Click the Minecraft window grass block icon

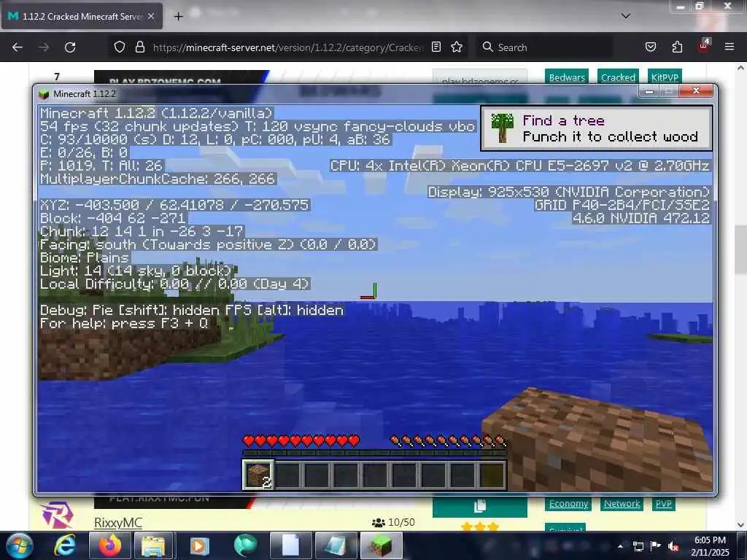click(44, 94)
